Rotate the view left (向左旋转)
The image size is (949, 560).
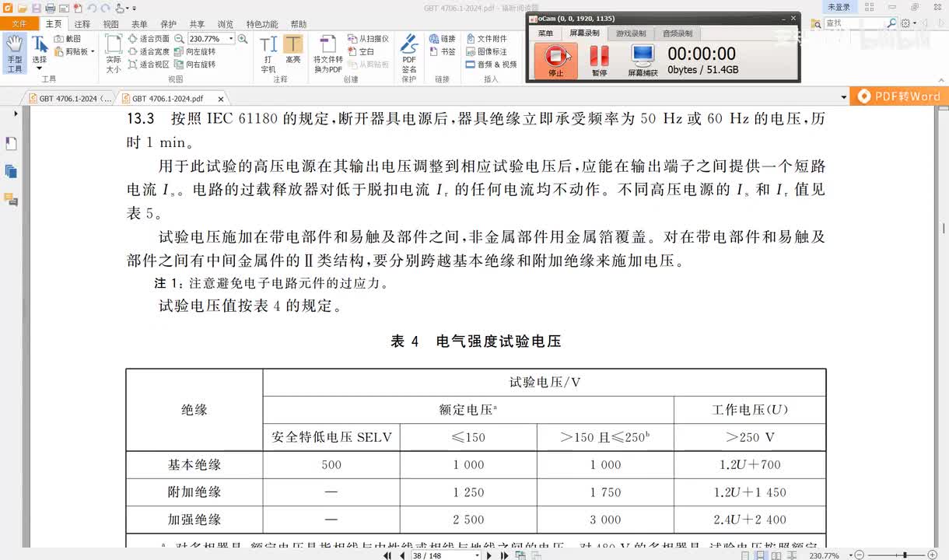(195, 51)
